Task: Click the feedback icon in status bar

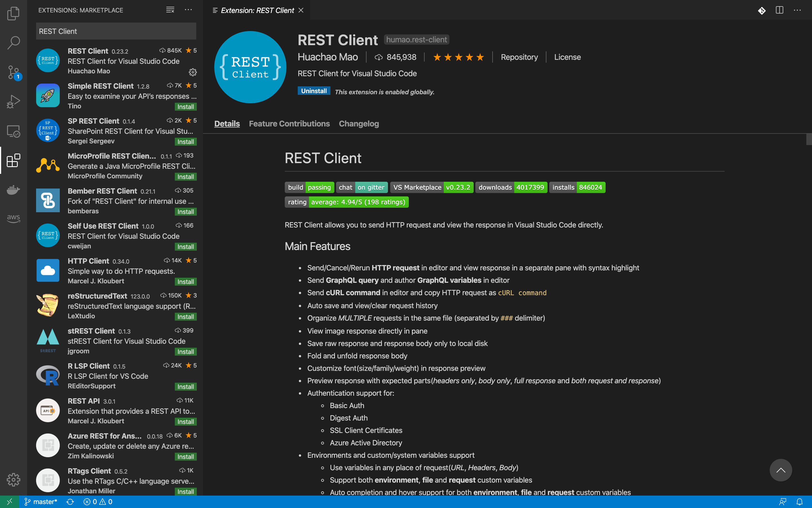Action: [783, 502]
